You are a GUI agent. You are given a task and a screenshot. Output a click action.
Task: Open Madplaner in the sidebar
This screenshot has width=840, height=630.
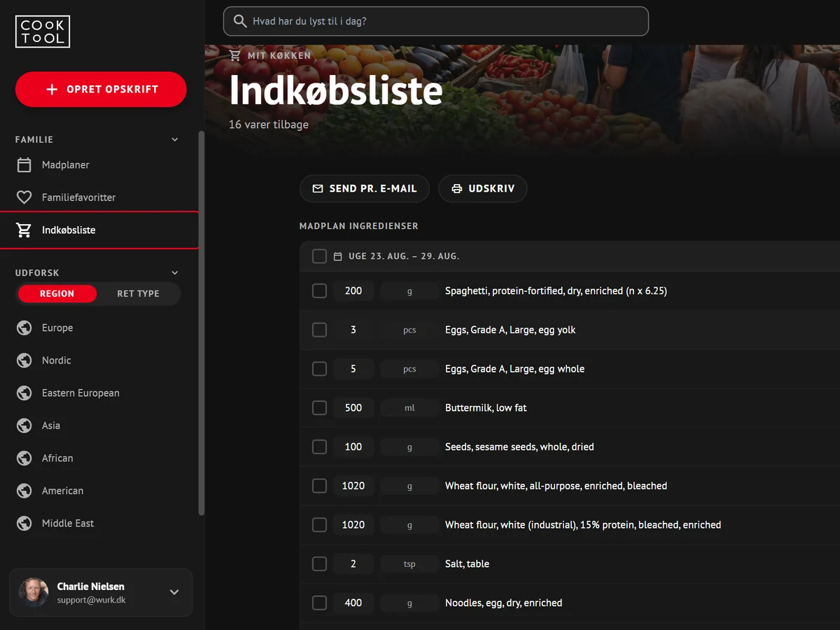pos(99,165)
